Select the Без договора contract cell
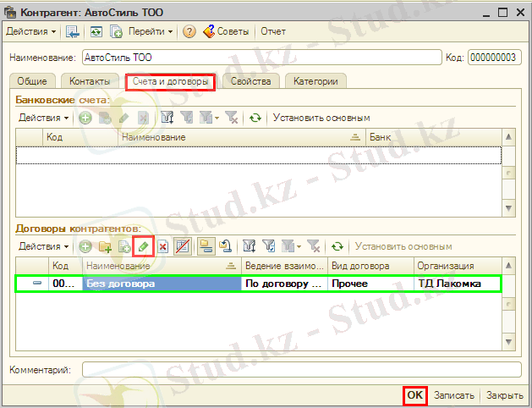The image size is (532, 408). coord(162,284)
